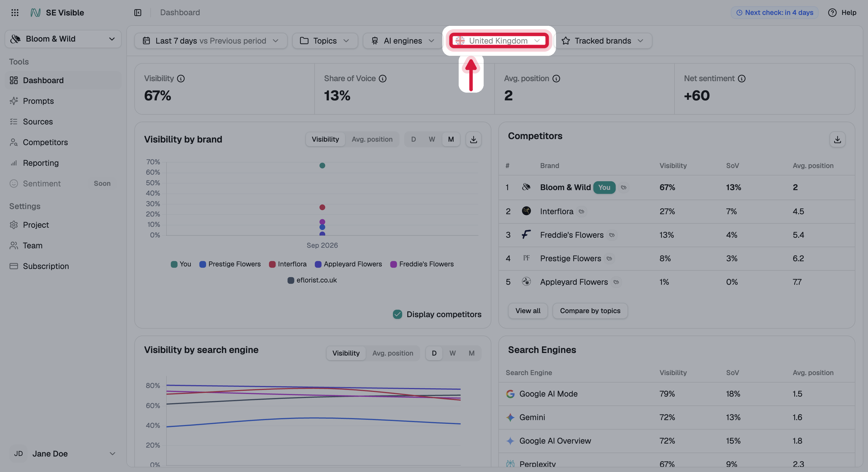Collapse the sidebar panel icon
Viewport: 868px width, 472px height.
138,12
